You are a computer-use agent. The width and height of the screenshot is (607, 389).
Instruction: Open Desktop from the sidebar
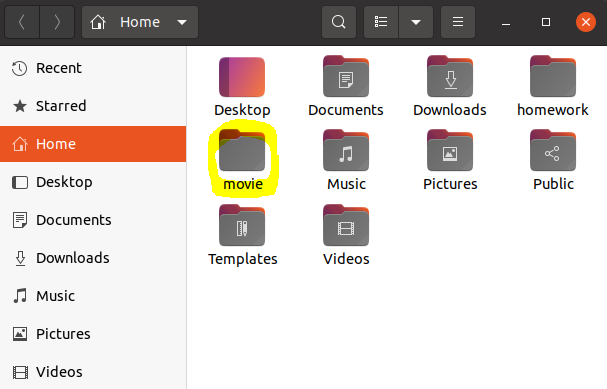click(93, 182)
